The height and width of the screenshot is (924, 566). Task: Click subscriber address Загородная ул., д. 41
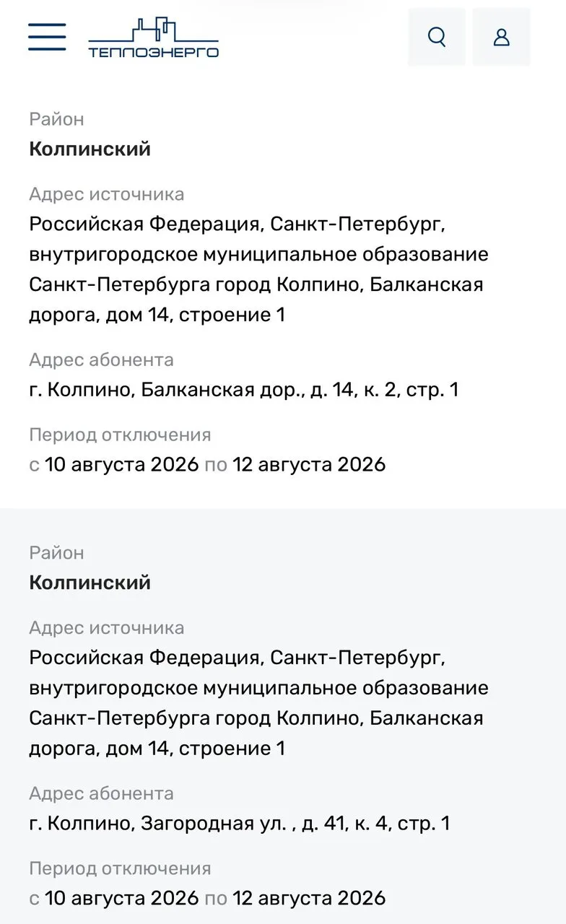click(x=240, y=823)
